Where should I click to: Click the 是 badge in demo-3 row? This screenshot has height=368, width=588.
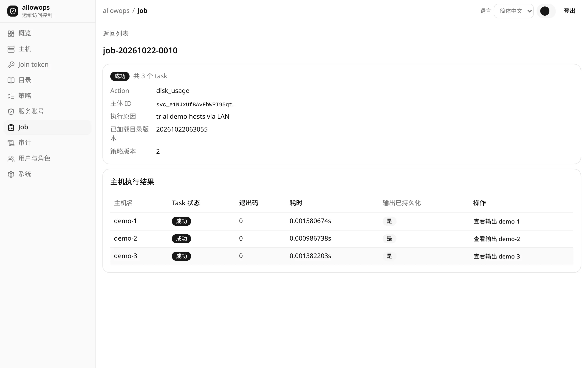[x=389, y=256]
